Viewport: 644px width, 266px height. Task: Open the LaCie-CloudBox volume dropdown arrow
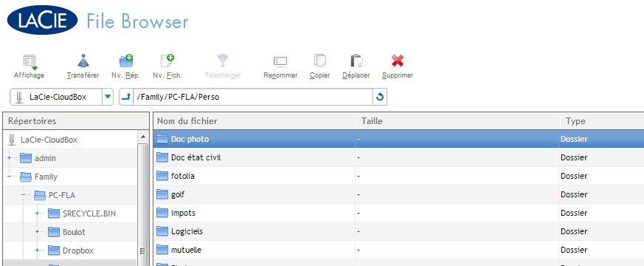[x=108, y=97]
